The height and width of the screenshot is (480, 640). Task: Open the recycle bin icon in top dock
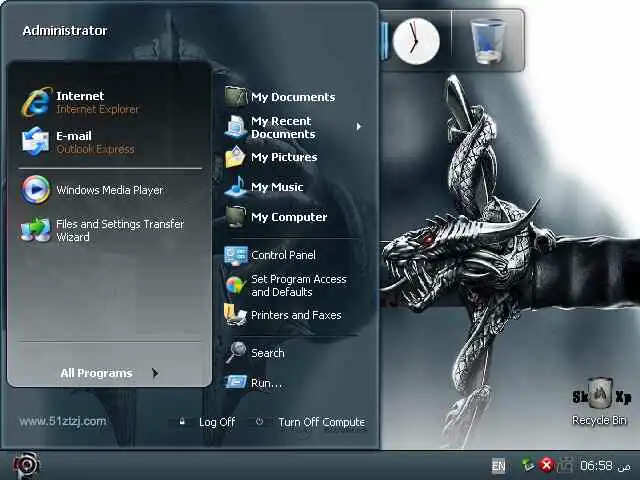(x=488, y=41)
